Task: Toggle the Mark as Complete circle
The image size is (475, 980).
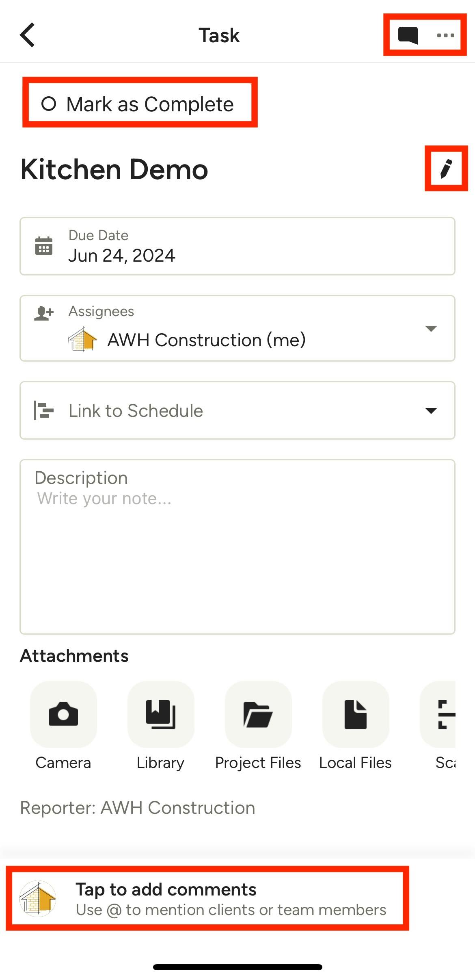Action: 49,104
